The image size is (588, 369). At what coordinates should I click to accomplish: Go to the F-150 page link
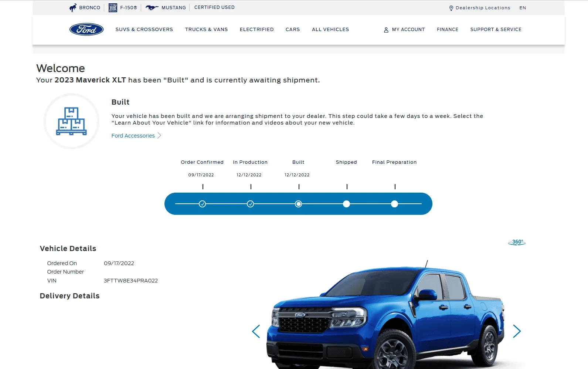tap(129, 7)
